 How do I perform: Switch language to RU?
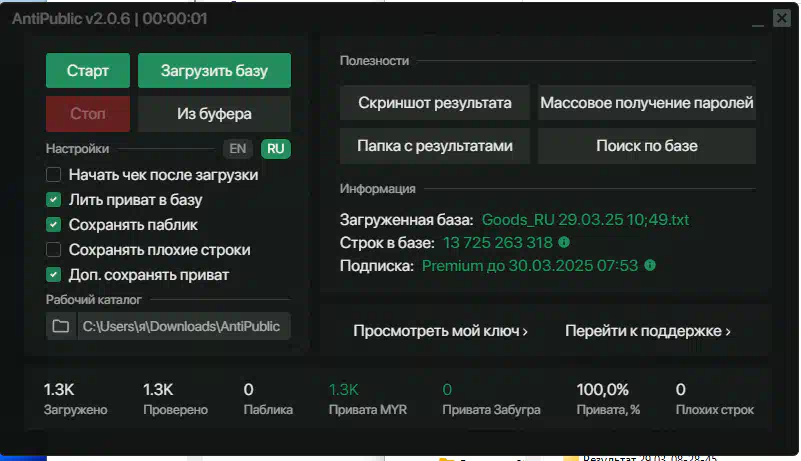tap(275, 149)
